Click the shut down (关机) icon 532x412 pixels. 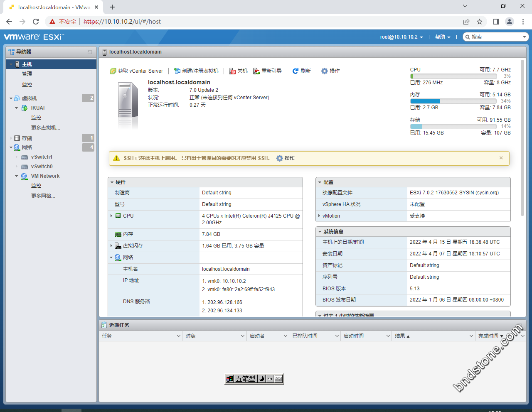[232, 71]
